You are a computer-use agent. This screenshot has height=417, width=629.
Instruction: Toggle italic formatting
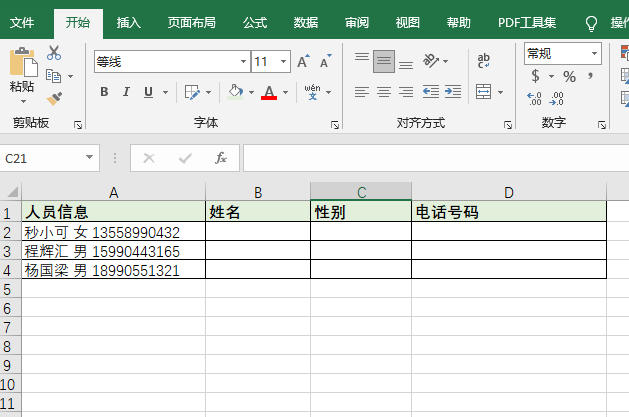click(x=127, y=92)
